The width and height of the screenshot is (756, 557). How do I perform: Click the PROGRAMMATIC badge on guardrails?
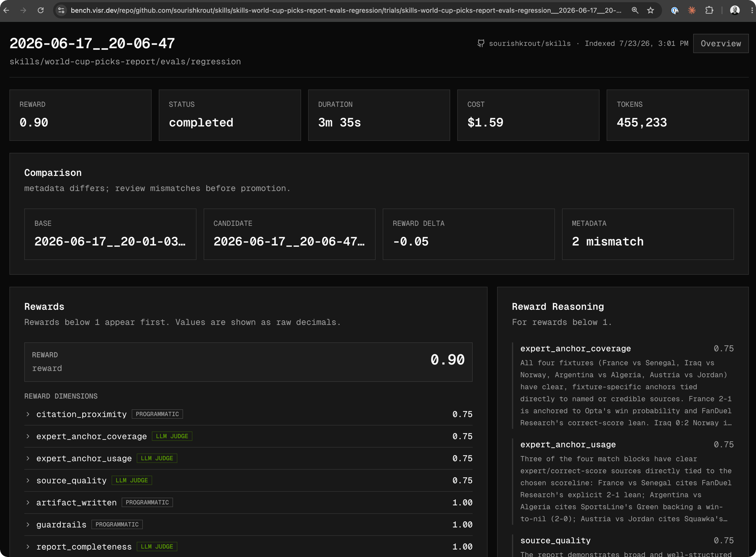117,525
